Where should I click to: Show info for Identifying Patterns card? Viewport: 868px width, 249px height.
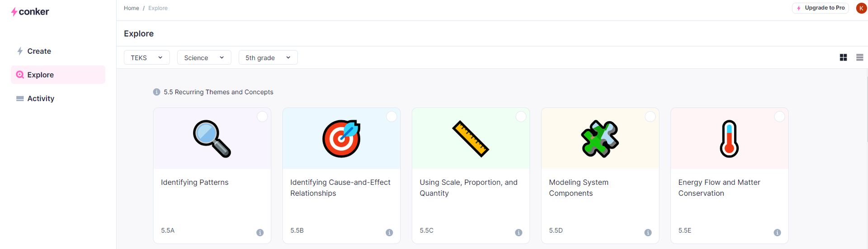[x=260, y=232]
